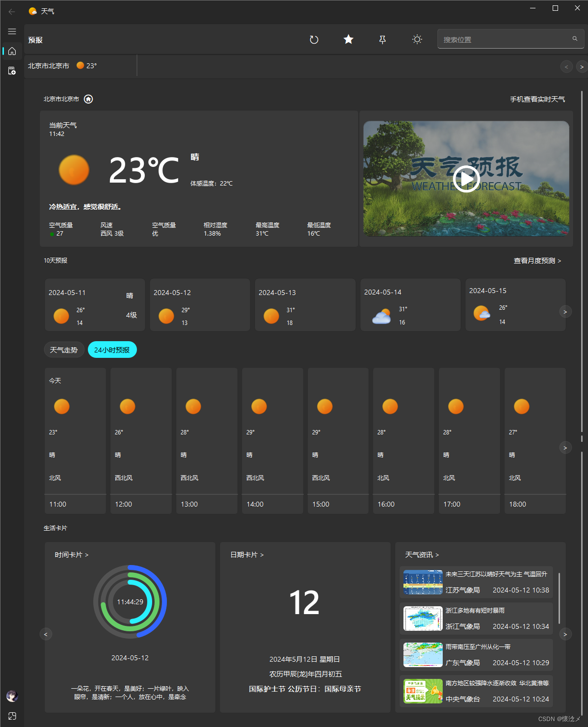Enable the 24小时预报 hourly forecast view
588x727 pixels.
pos(112,350)
